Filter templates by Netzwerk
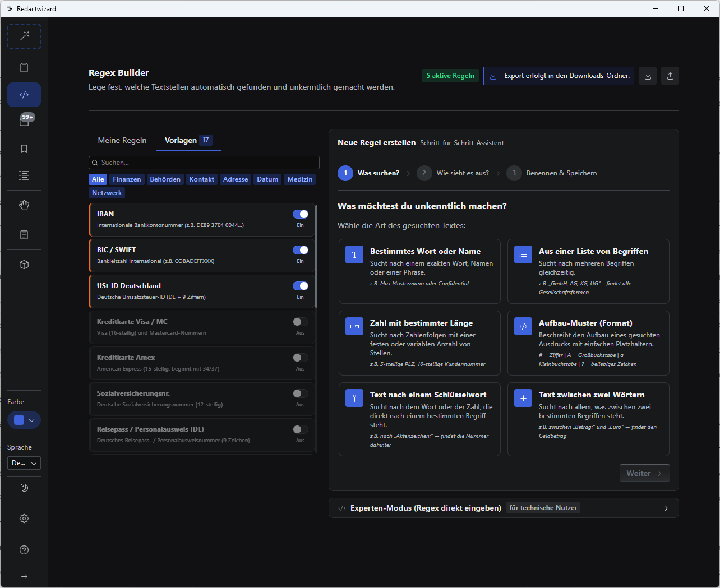720x588 pixels. pyautogui.click(x=107, y=193)
